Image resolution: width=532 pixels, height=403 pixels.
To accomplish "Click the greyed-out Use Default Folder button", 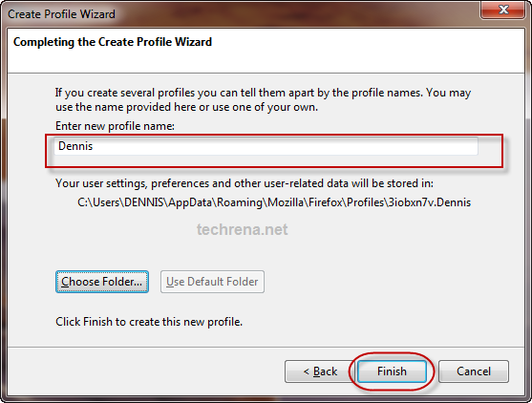I will [212, 282].
